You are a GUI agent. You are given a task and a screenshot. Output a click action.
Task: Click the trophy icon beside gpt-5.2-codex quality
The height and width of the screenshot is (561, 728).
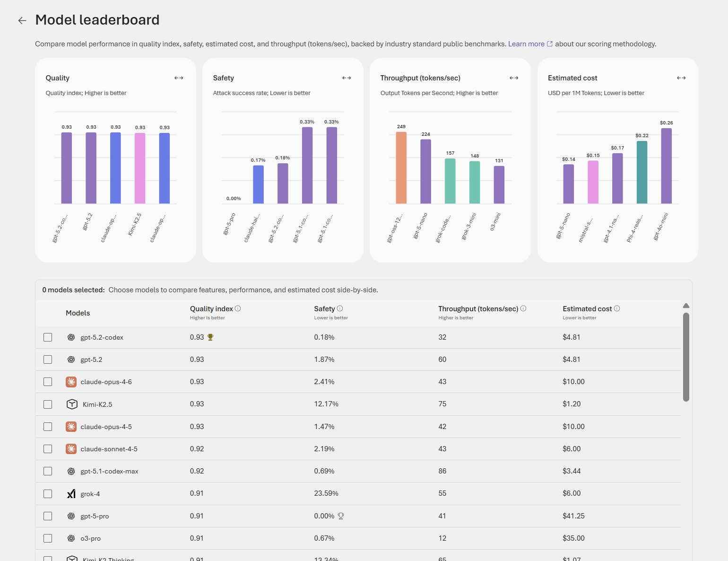click(x=210, y=337)
